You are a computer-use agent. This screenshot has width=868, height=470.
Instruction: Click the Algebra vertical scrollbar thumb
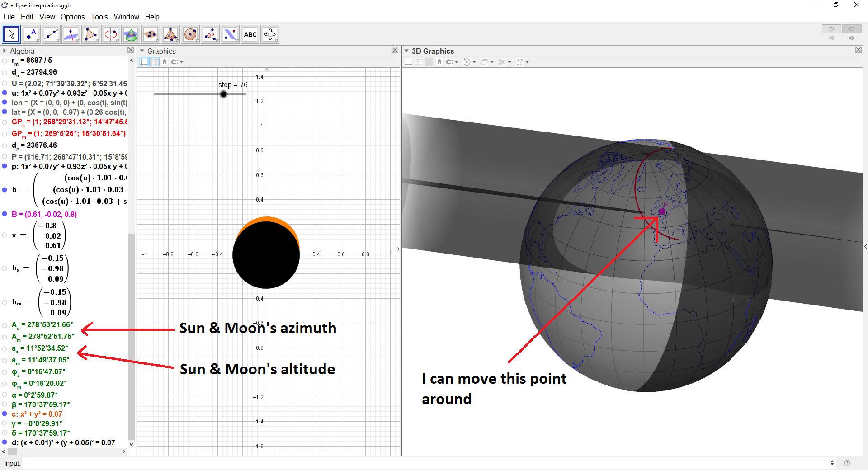pos(131,337)
